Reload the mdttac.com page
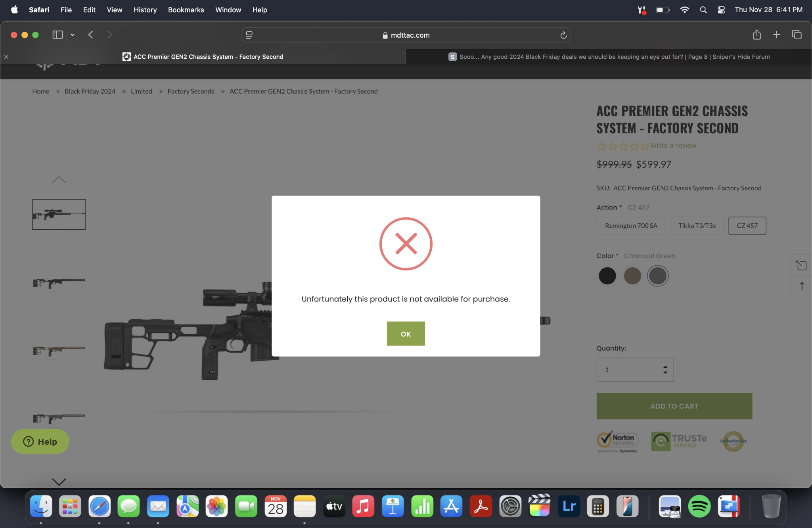 [563, 35]
